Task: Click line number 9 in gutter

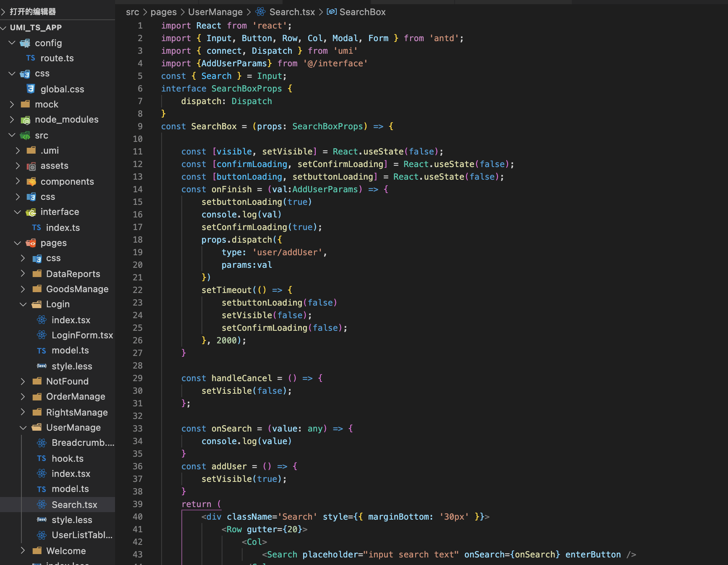Action: pyautogui.click(x=140, y=126)
